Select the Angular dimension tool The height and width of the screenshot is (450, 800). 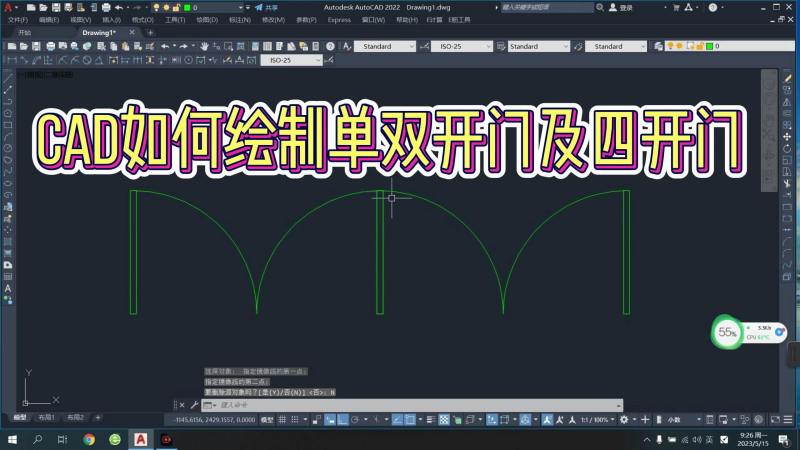[x=99, y=60]
